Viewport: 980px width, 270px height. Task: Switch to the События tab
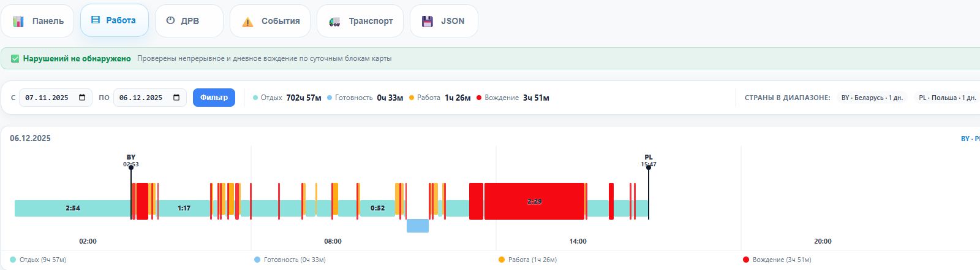coord(270,21)
